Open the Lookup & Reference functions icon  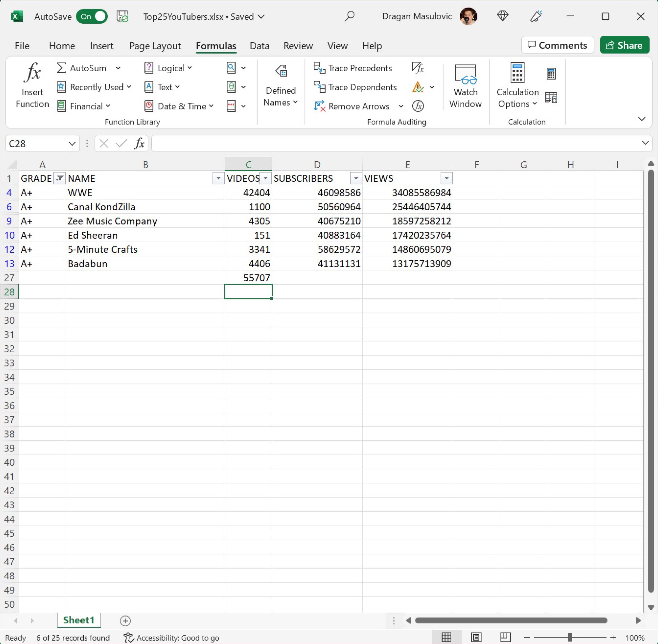point(231,68)
